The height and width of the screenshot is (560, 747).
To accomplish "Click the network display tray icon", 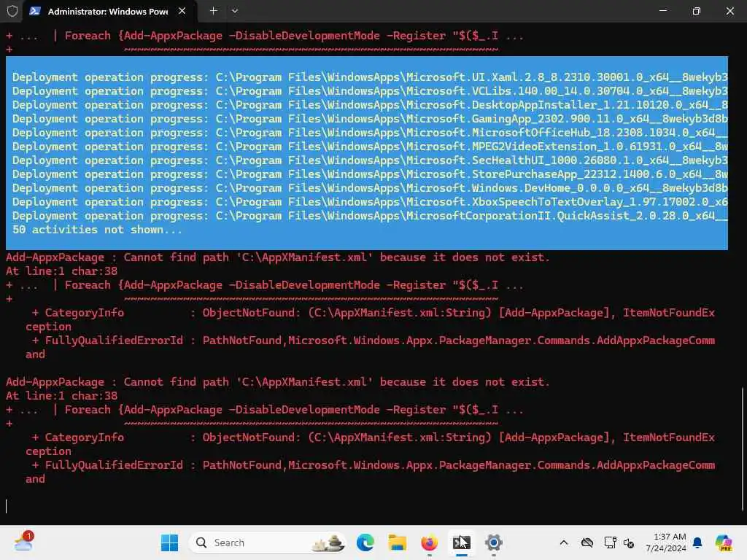I will (x=610, y=542).
